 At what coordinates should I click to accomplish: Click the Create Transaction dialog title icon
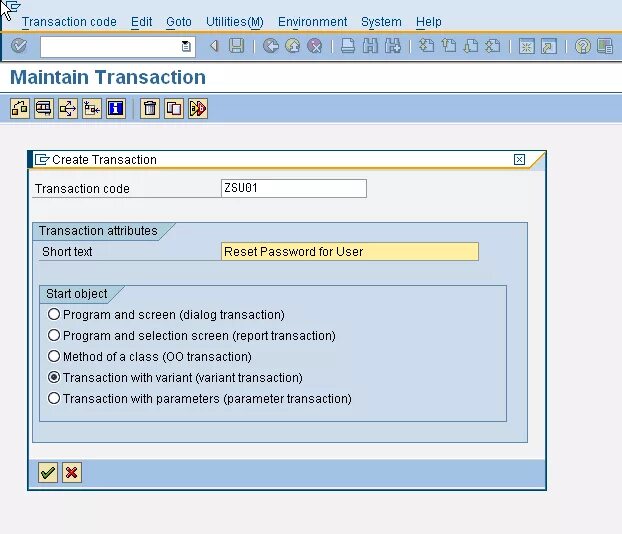(42, 159)
